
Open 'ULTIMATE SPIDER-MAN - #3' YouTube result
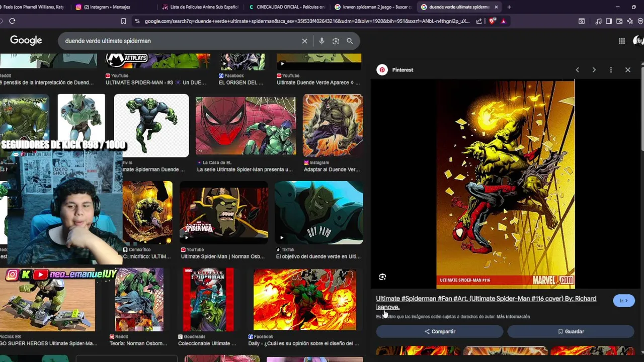point(155,82)
